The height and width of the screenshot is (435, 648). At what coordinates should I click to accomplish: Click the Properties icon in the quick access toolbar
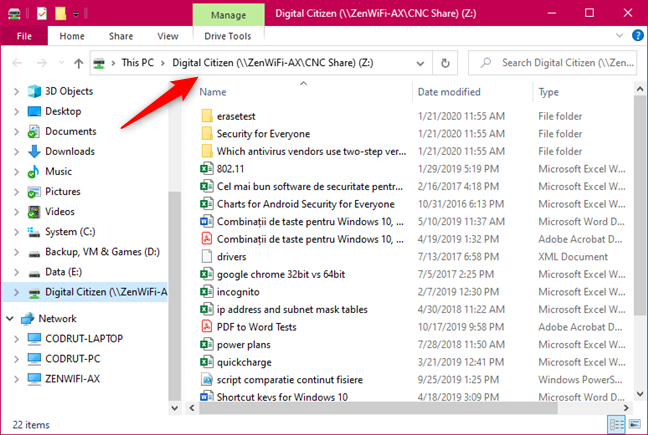click(42, 14)
